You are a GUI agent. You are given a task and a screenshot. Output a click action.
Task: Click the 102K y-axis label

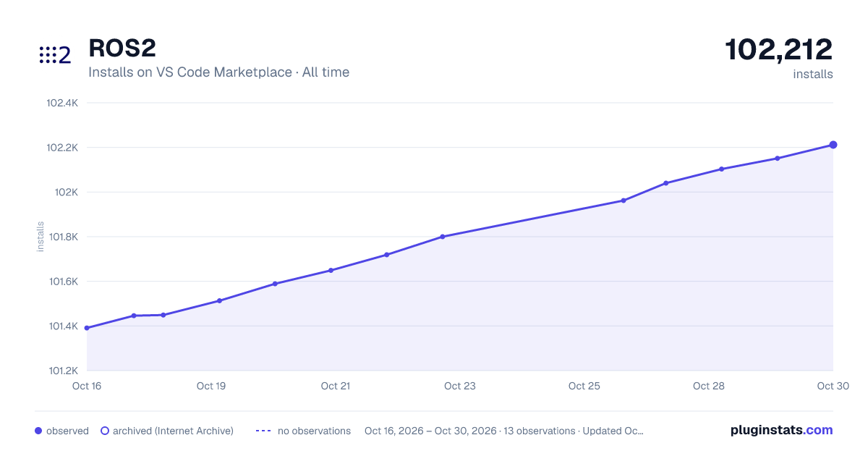point(66,193)
